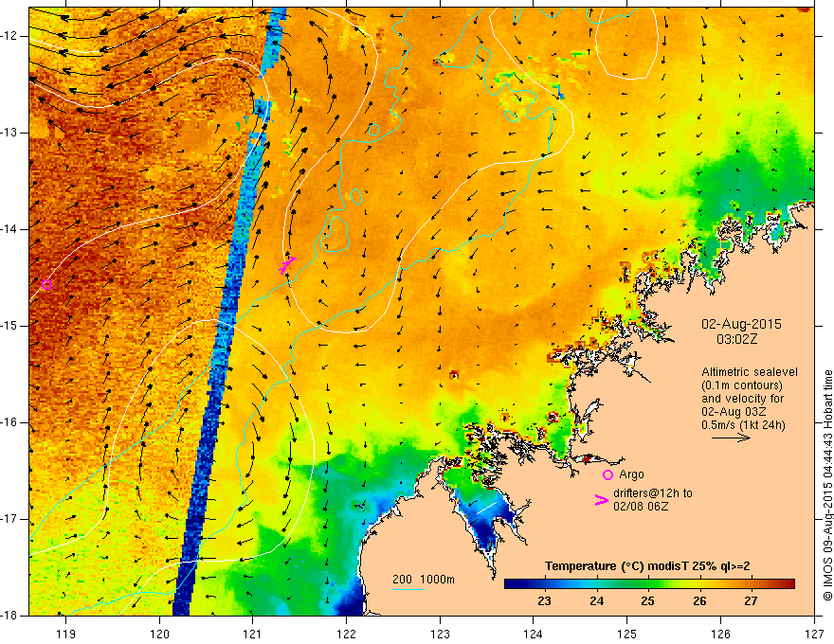Click the latitude -18 axis label

(x=9, y=616)
